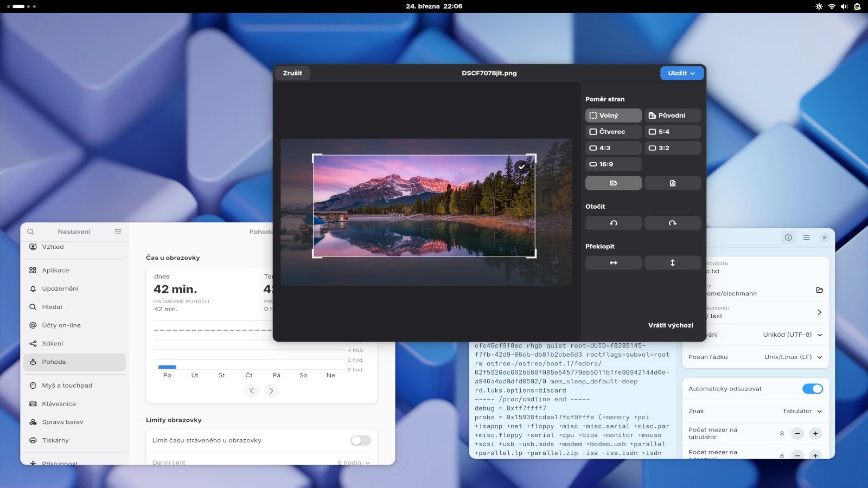Click top-left crop corner handle

click(x=315, y=157)
